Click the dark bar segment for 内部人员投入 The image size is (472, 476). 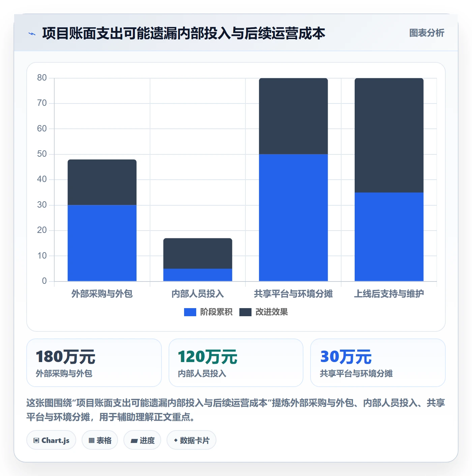[198, 254]
